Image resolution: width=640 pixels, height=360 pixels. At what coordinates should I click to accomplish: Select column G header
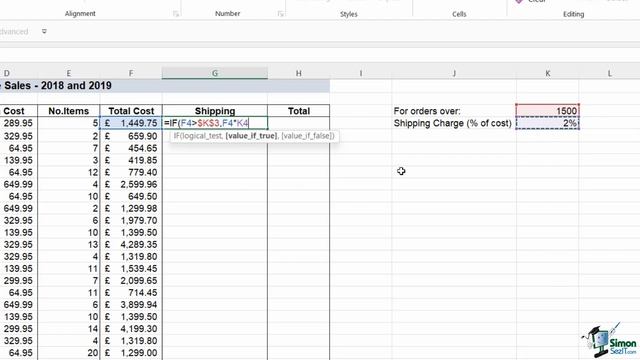[x=215, y=73]
